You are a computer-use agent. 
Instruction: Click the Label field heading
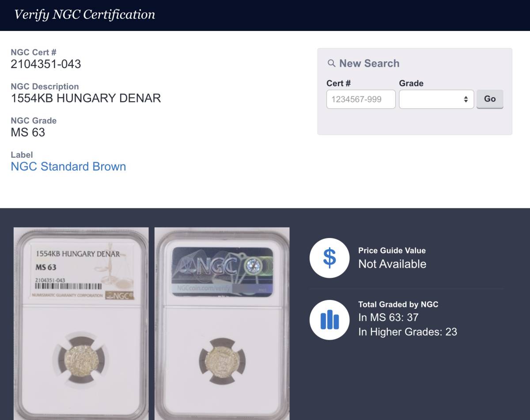[22, 155]
